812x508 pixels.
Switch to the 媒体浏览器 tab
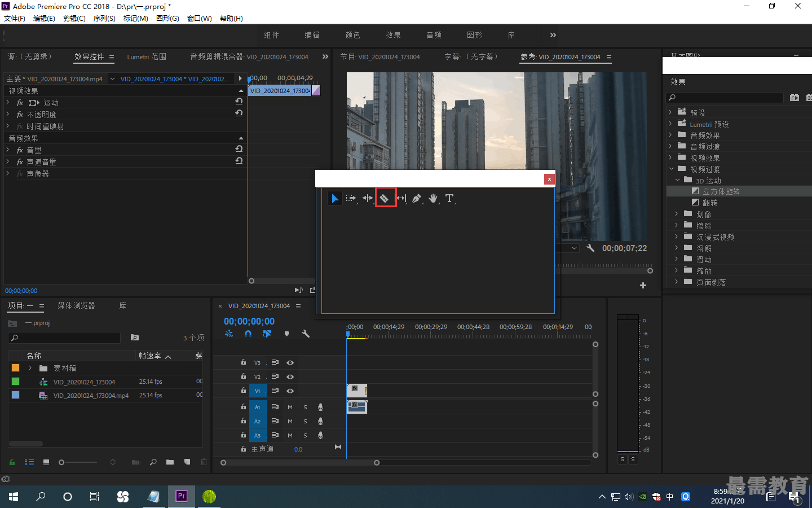(x=76, y=305)
